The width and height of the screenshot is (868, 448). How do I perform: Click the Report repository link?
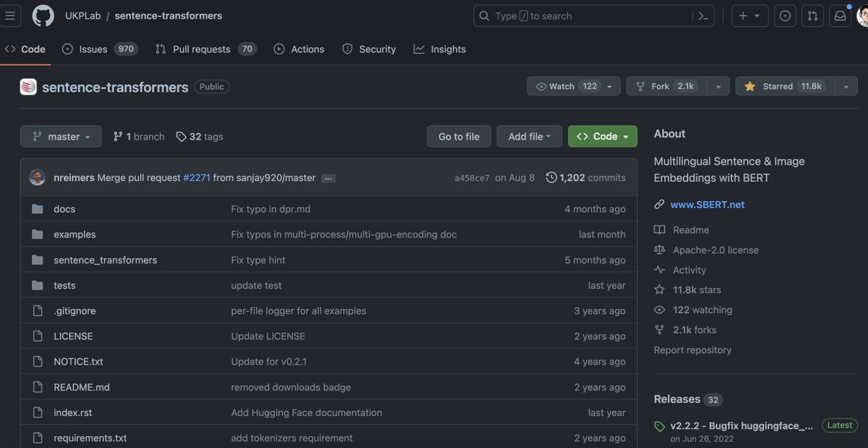(x=692, y=350)
